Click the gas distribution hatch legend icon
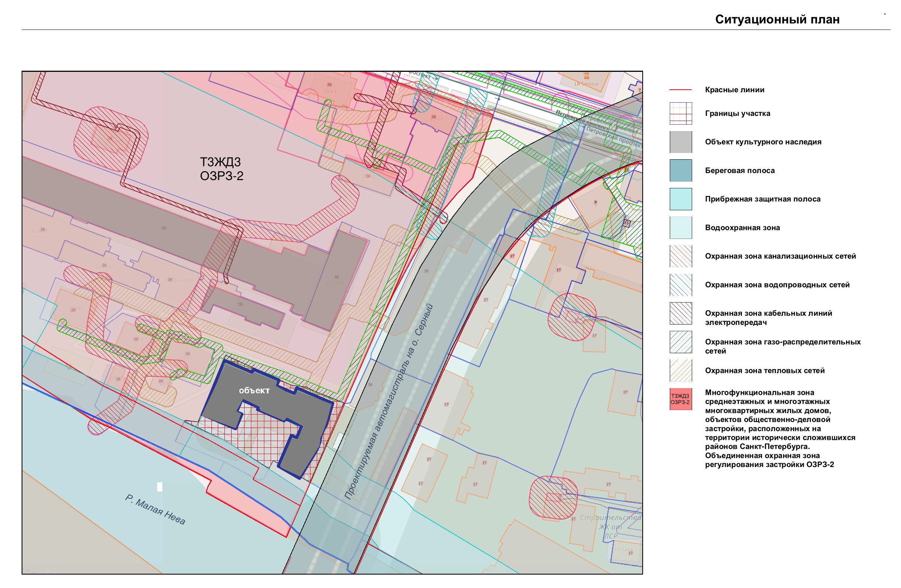Screen dimensions: 901x588 pos(680,342)
